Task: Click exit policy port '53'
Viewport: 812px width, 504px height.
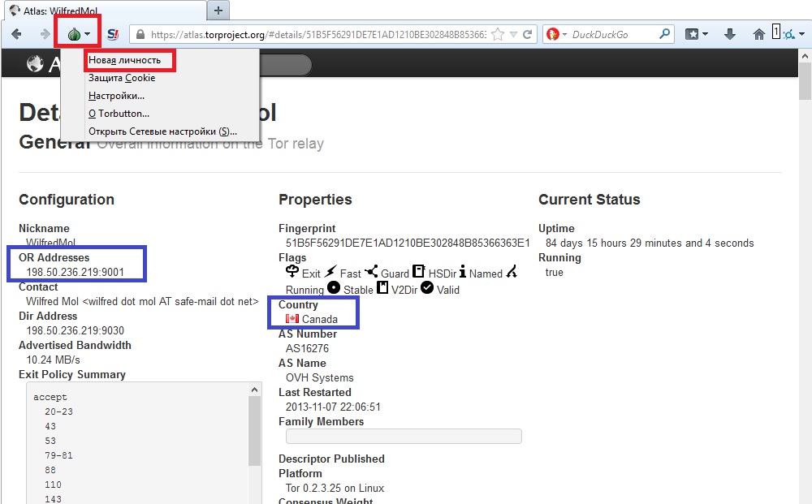Action: click(50, 441)
